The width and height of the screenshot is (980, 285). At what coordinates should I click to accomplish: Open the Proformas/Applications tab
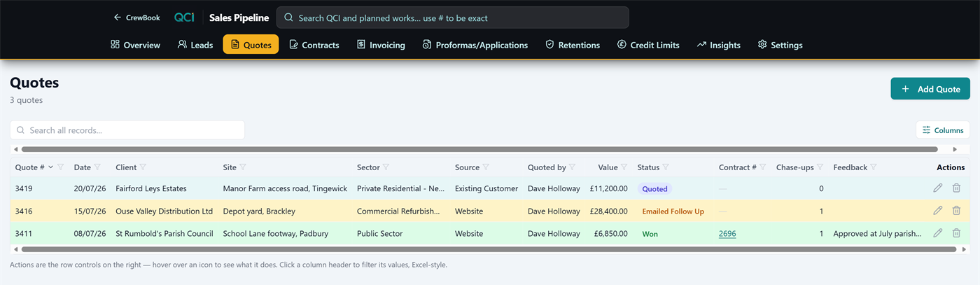pyautogui.click(x=475, y=45)
